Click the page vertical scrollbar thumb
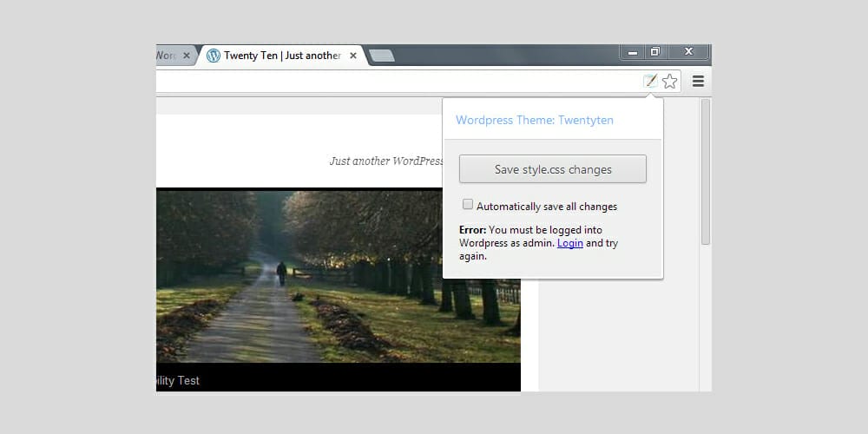 click(x=705, y=172)
